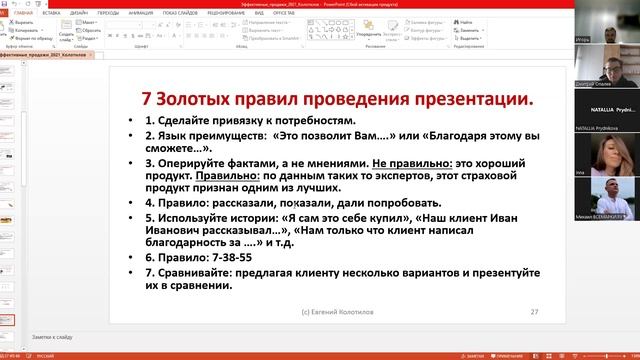Activate Формат по образцу format painter
The image size is (640, 360).
click(x=31, y=38)
